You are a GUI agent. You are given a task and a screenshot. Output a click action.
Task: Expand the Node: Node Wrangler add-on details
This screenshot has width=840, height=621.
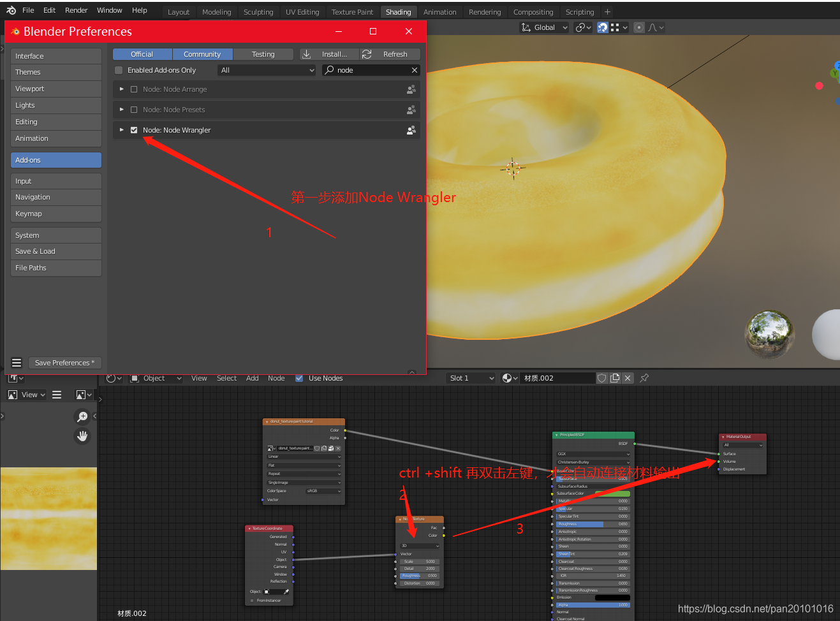pyautogui.click(x=121, y=130)
